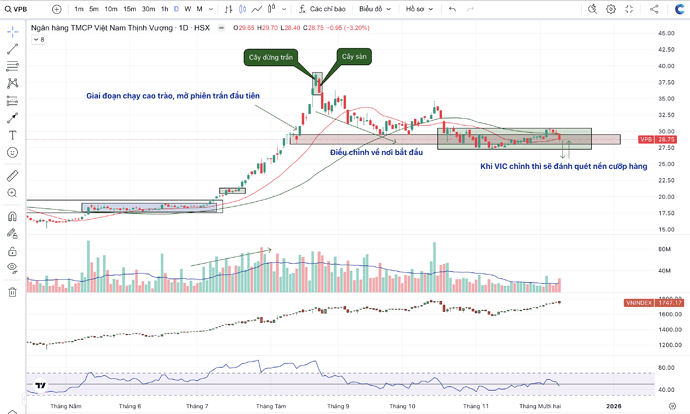
Task: Click the redo arrow
Action: point(470,9)
